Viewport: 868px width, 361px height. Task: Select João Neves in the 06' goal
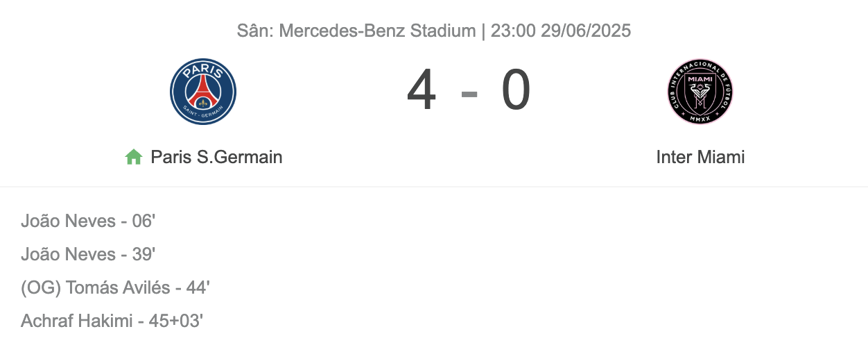(x=69, y=221)
